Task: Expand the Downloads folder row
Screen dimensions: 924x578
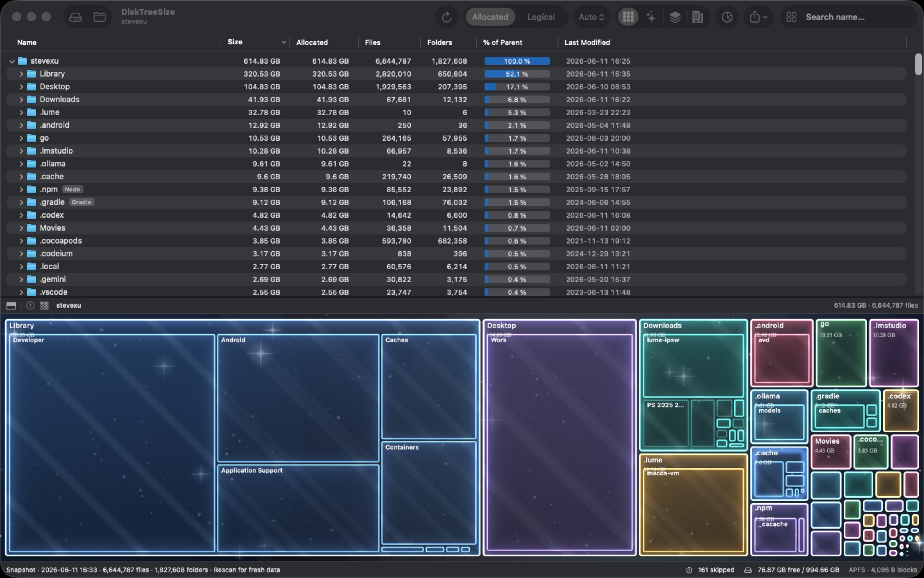Action: coord(21,100)
